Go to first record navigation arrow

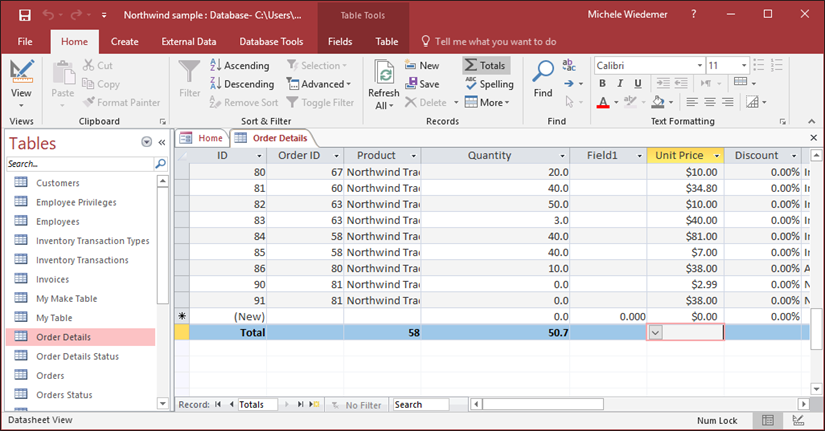click(x=218, y=404)
